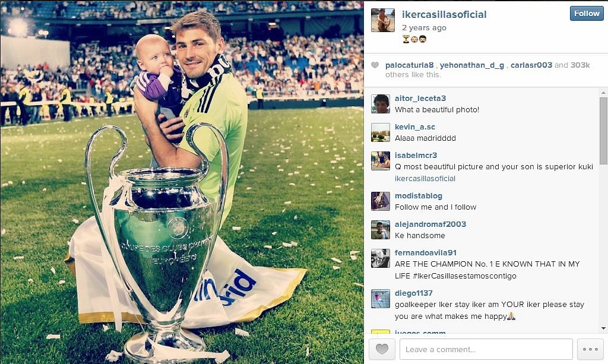Click the heart like button beside comment box

click(x=382, y=349)
